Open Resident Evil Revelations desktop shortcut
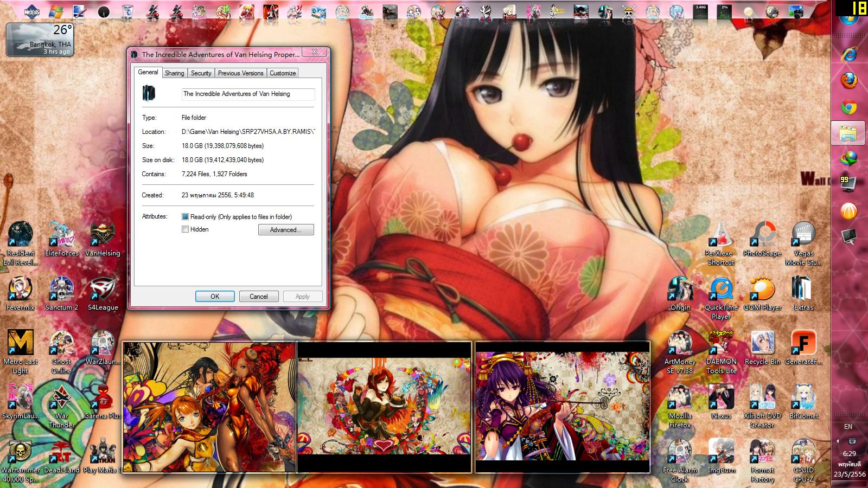The height and width of the screenshot is (488, 868). [x=20, y=243]
